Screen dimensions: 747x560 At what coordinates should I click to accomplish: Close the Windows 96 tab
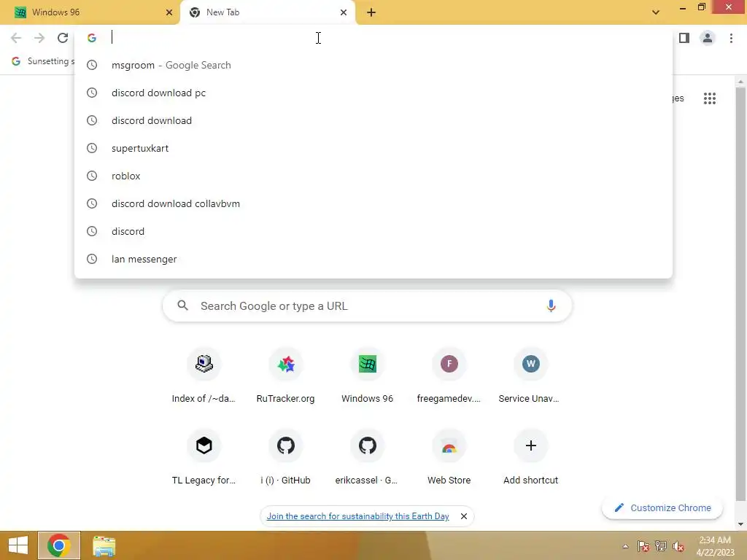[169, 12]
